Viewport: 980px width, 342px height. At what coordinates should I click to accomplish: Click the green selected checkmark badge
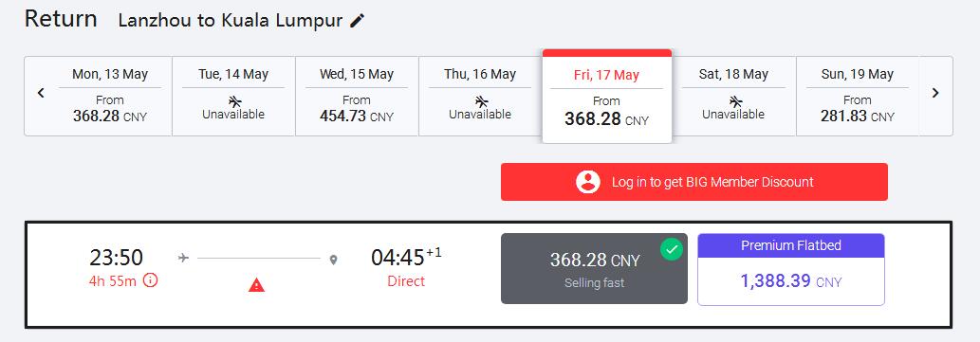[x=672, y=250]
